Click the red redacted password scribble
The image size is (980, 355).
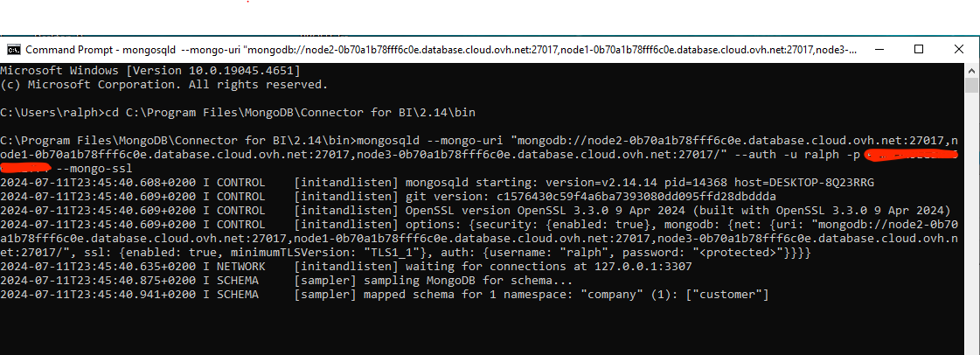[909, 156]
